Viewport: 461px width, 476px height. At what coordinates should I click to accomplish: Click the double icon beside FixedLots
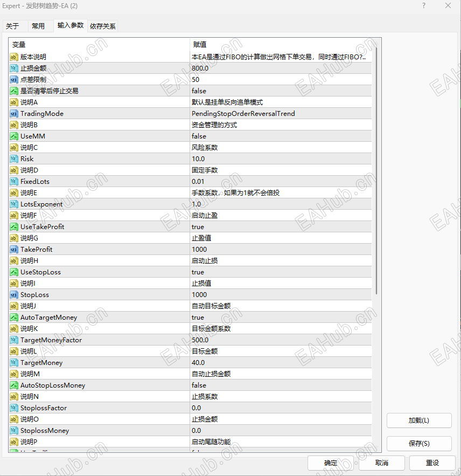[13, 182]
